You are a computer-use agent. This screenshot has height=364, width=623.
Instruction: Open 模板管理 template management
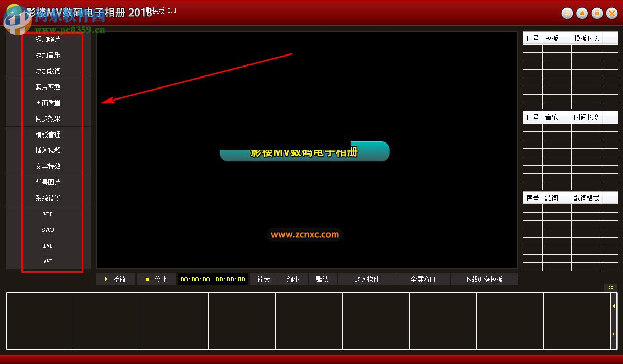(x=48, y=135)
